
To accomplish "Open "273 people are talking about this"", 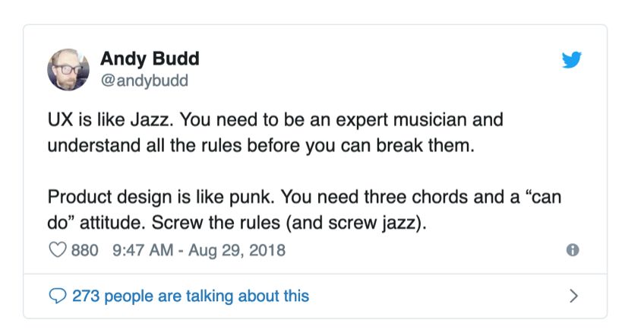I will 190,296.
